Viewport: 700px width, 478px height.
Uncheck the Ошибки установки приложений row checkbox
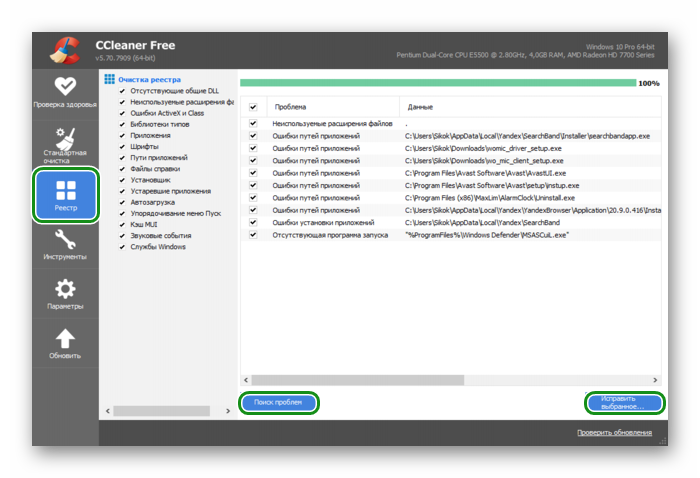point(253,222)
